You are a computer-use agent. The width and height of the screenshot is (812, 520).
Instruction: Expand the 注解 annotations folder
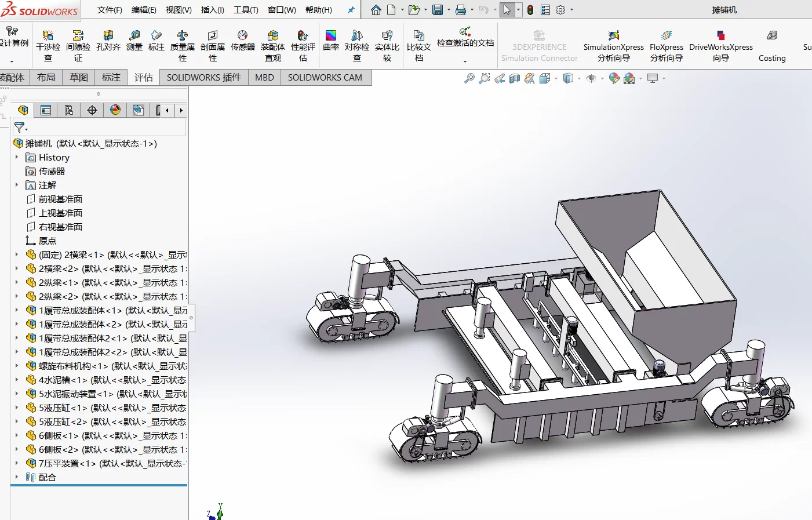(17, 185)
